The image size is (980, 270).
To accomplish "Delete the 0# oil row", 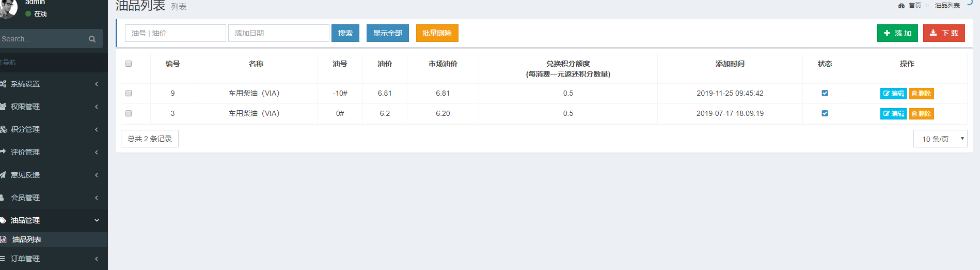I will click(921, 114).
